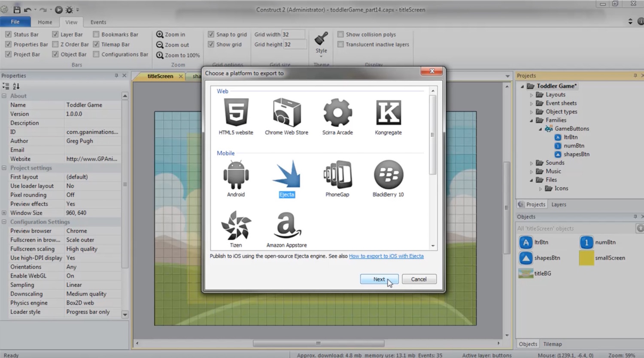
Task: Toggle the Tilemap Bar checkbox
Action: [96, 44]
